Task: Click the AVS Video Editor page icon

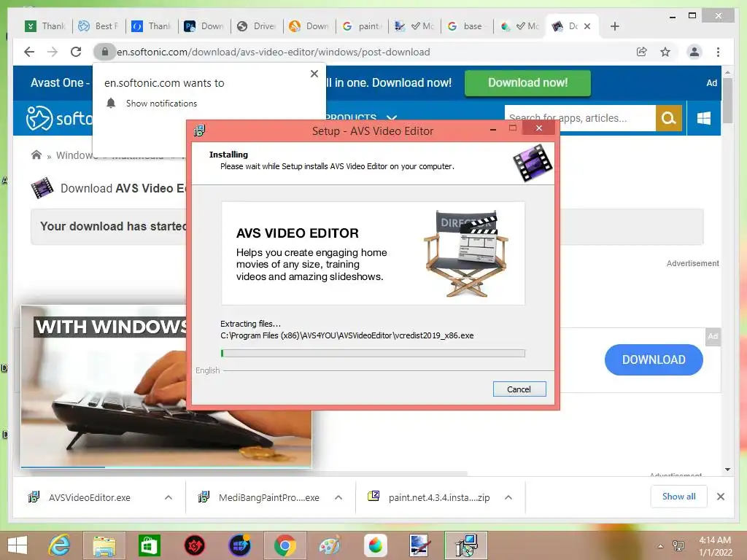Action: pos(42,187)
